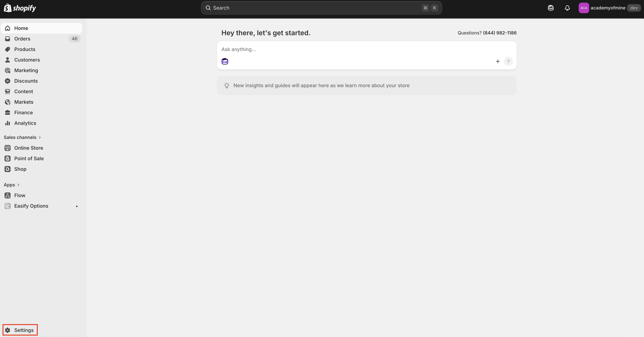644x337 pixels.
Task: Expand the Apps section chevron
Action: (x=18, y=185)
